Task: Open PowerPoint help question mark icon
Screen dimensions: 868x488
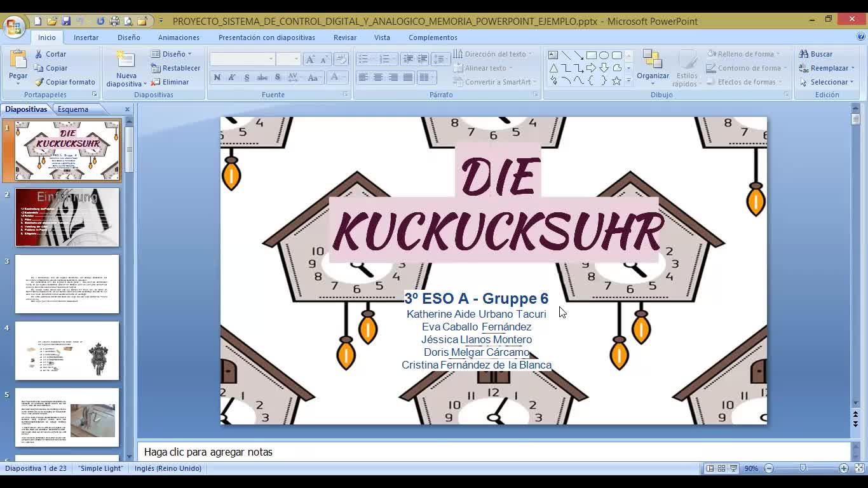Action: click(861, 37)
